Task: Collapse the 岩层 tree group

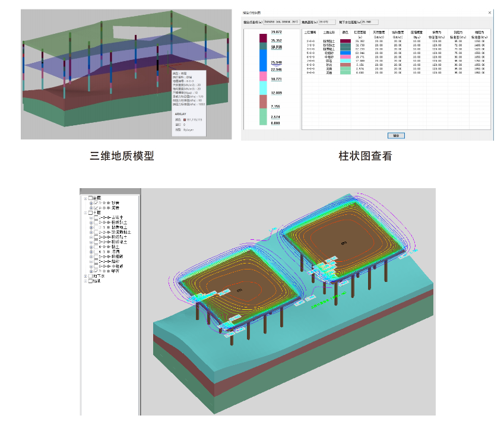Action: pos(86,198)
